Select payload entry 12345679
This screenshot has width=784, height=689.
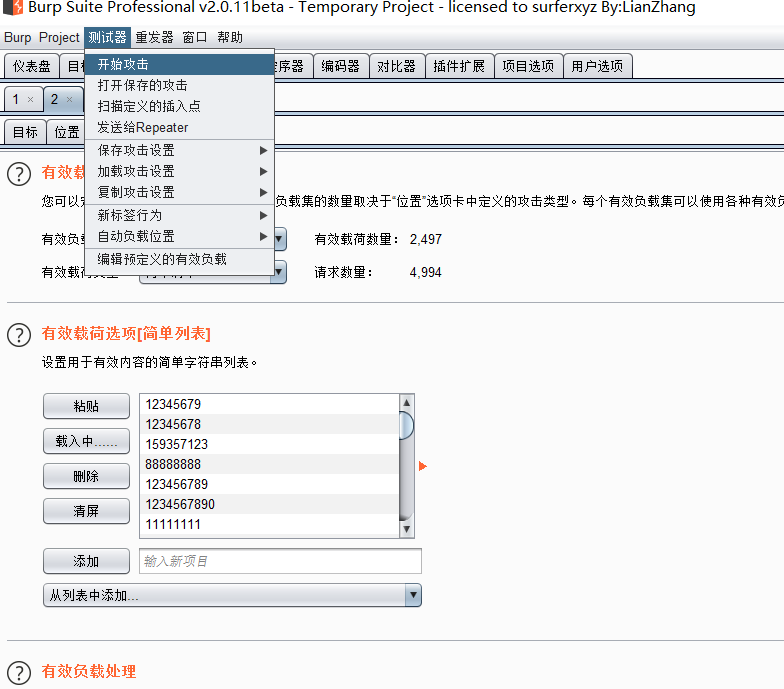pos(270,404)
